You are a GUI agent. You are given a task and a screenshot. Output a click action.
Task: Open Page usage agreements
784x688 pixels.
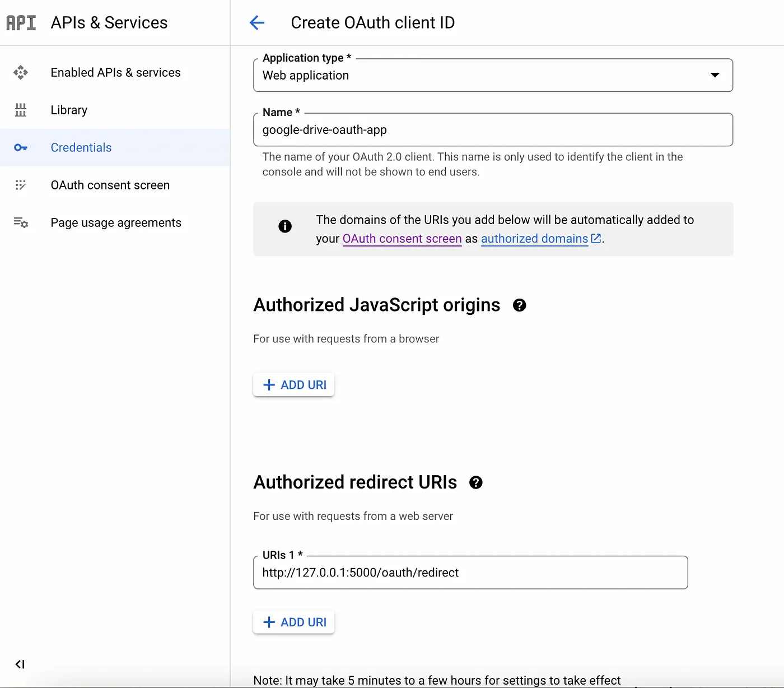[x=115, y=222]
